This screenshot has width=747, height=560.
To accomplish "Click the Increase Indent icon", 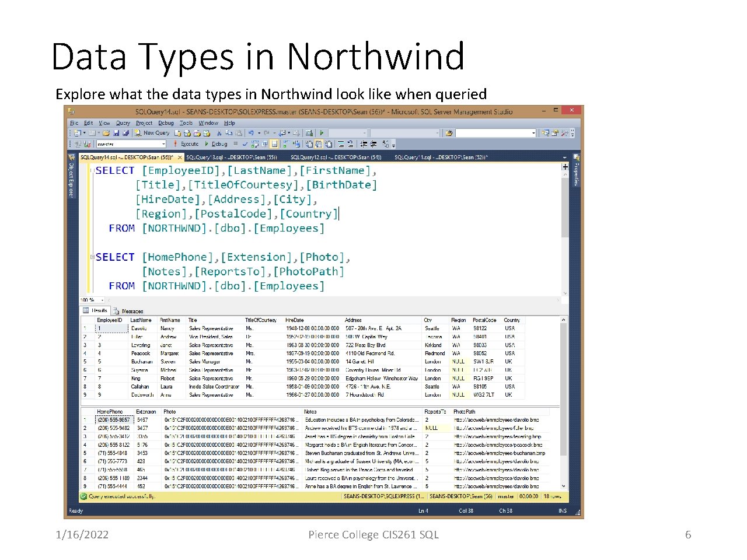I will coord(373,144).
